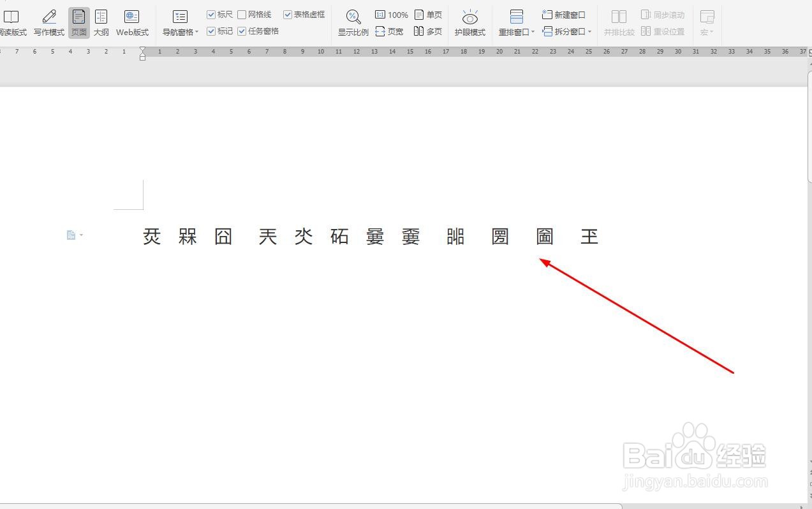The height and width of the screenshot is (509, 812).
Task: Click the character 圙 in document
Action: tap(545, 237)
